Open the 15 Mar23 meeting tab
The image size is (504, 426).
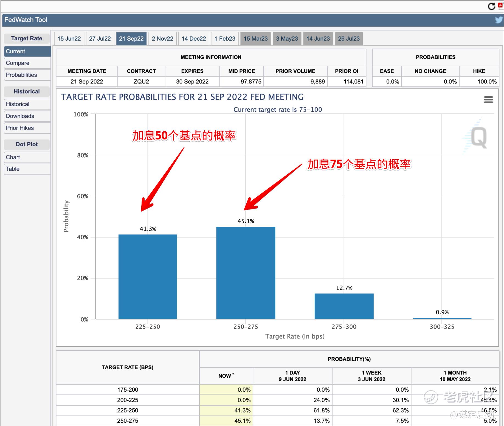[x=256, y=38]
